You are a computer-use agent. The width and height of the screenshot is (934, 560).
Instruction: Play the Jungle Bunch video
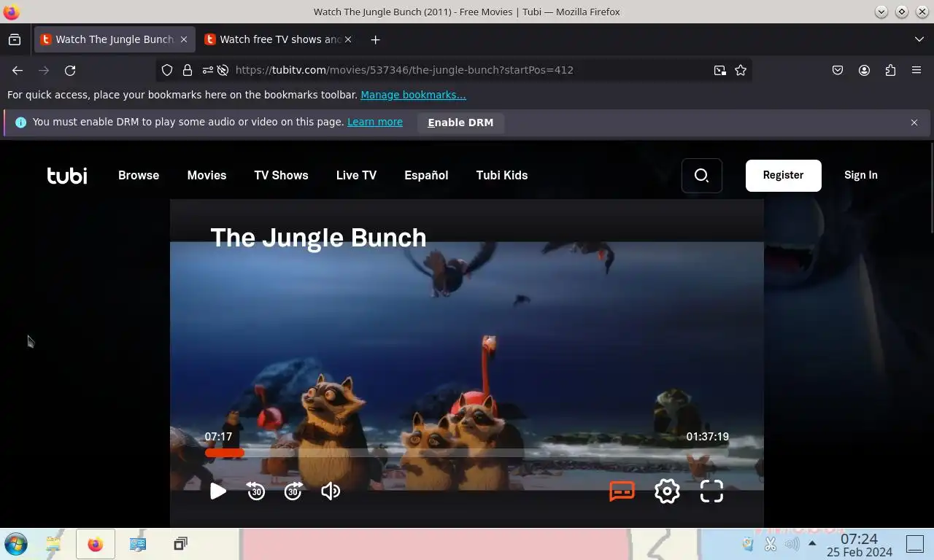pyautogui.click(x=217, y=491)
